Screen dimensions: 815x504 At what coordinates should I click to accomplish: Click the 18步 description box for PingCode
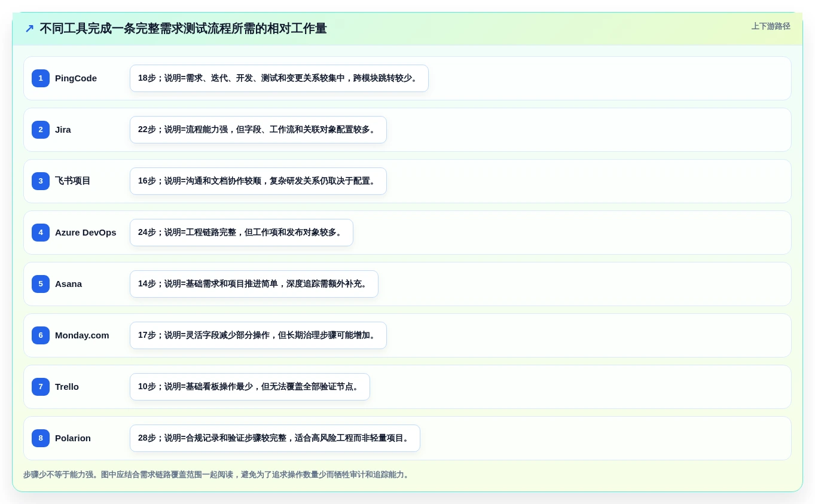(279, 78)
